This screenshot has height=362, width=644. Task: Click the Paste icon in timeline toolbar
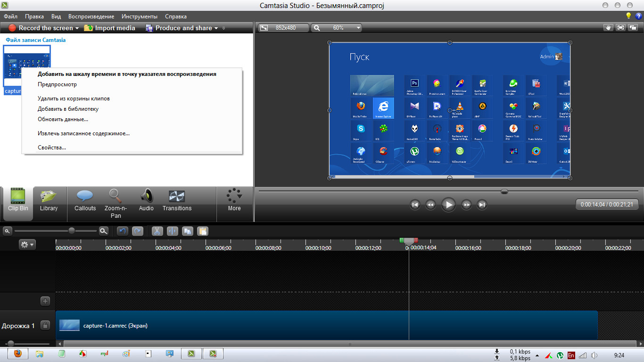[202, 231]
